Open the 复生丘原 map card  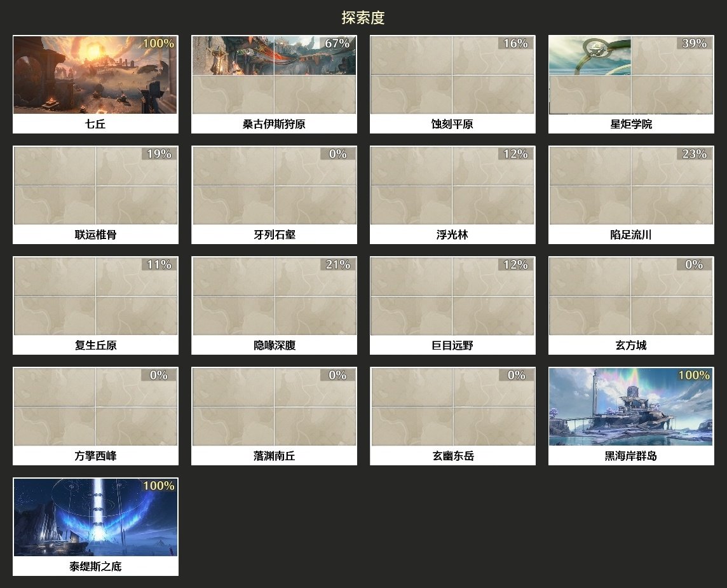coord(95,305)
